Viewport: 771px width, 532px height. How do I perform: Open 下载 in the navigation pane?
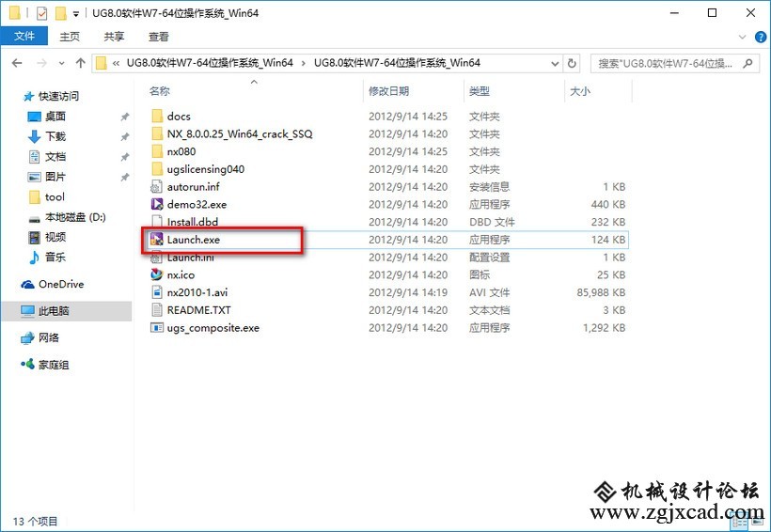(x=55, y=136)
